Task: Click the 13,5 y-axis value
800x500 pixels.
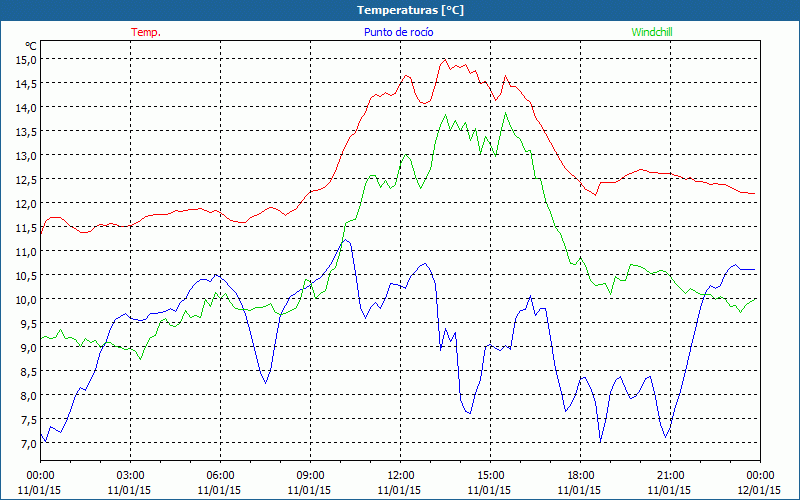Action: (26, 132)
